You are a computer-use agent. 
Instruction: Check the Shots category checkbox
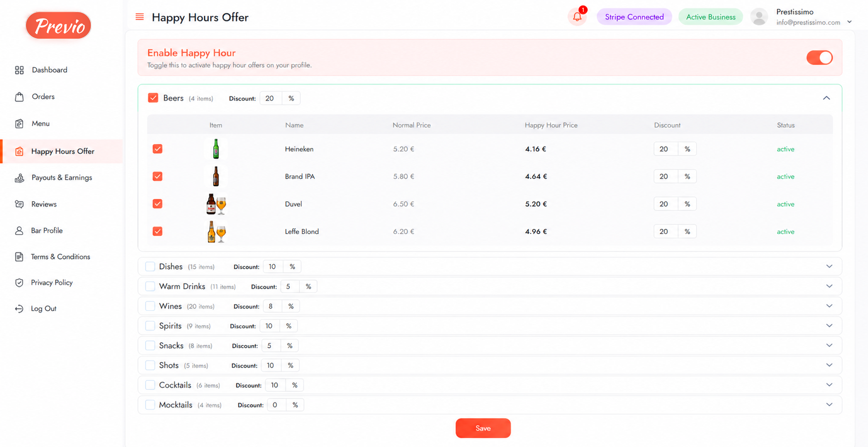[150, 366]
